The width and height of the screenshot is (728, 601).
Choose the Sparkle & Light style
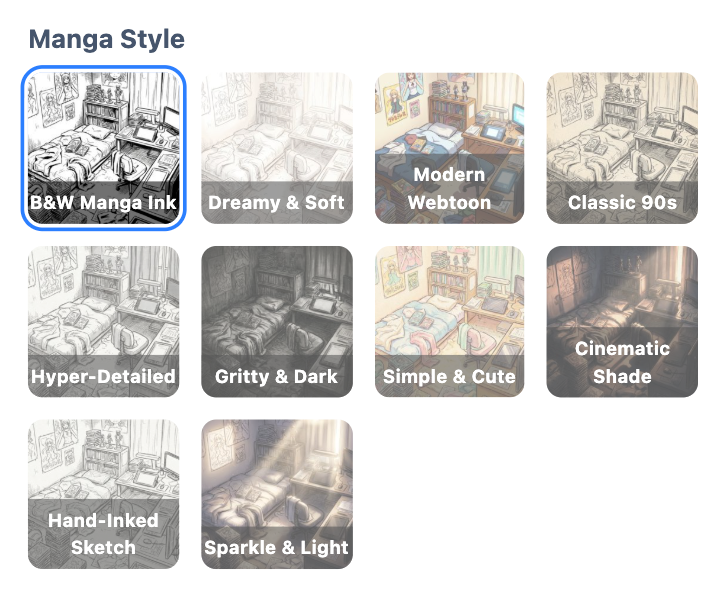point(277,494)
